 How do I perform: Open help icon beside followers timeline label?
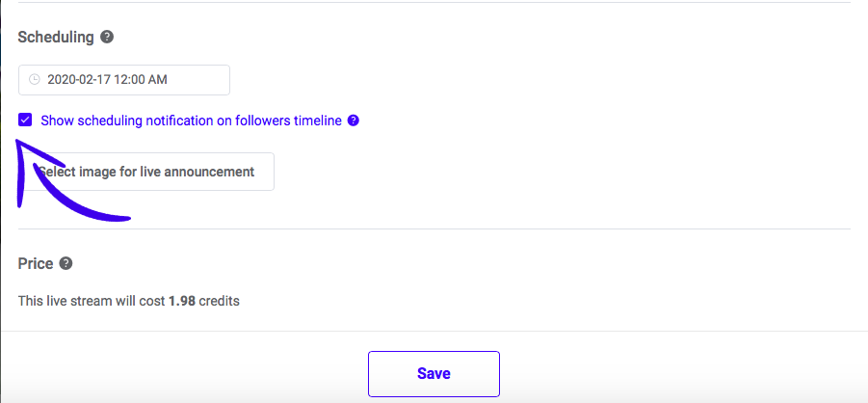coord(354,121)
